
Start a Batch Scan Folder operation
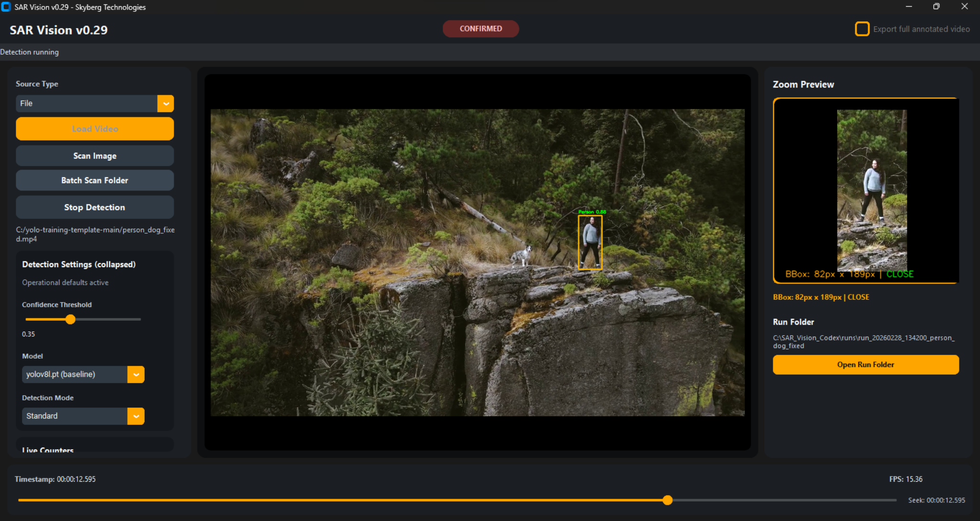(x=94, y=180)
